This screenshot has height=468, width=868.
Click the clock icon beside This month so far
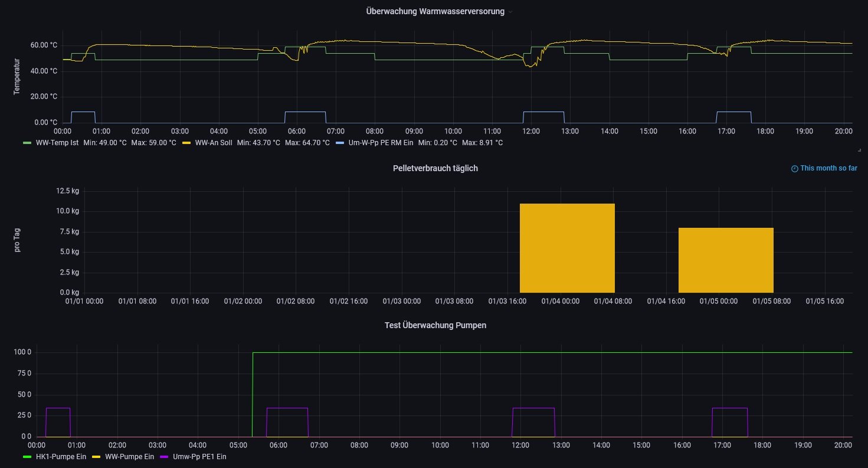click(794, 169)
